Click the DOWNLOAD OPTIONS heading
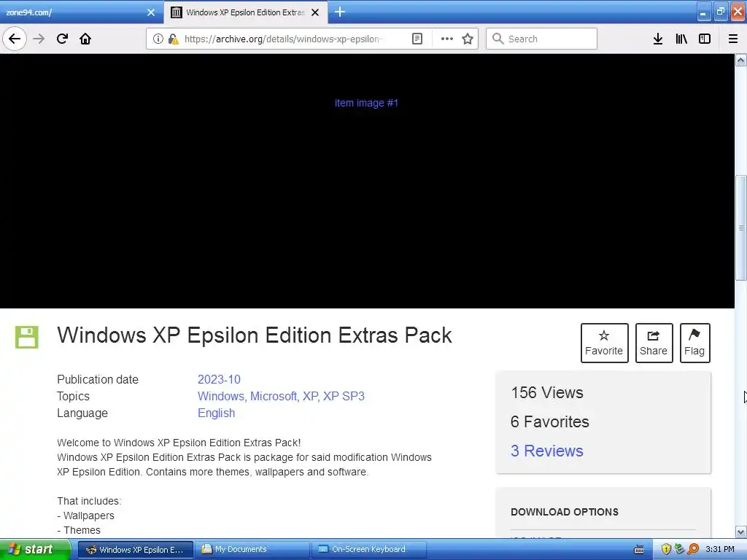The height and width of the screenshot is (560, 747). 565,512
